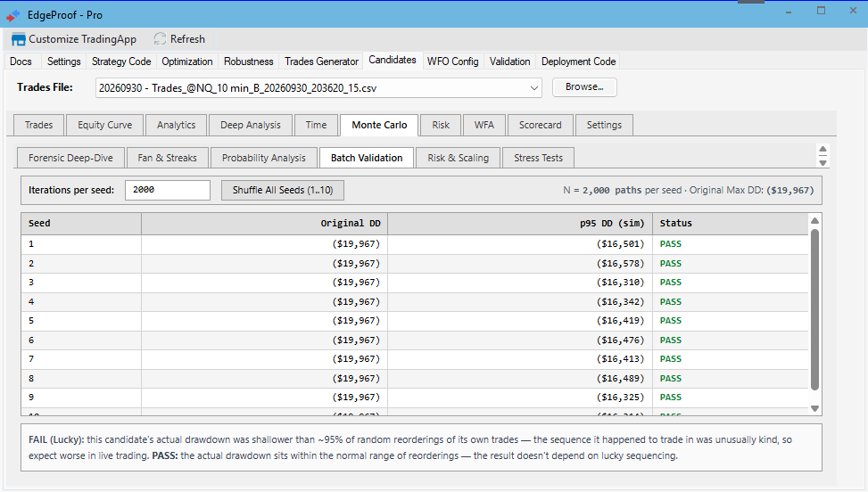Switch to the WFA tab

click(x=484, y=125)
